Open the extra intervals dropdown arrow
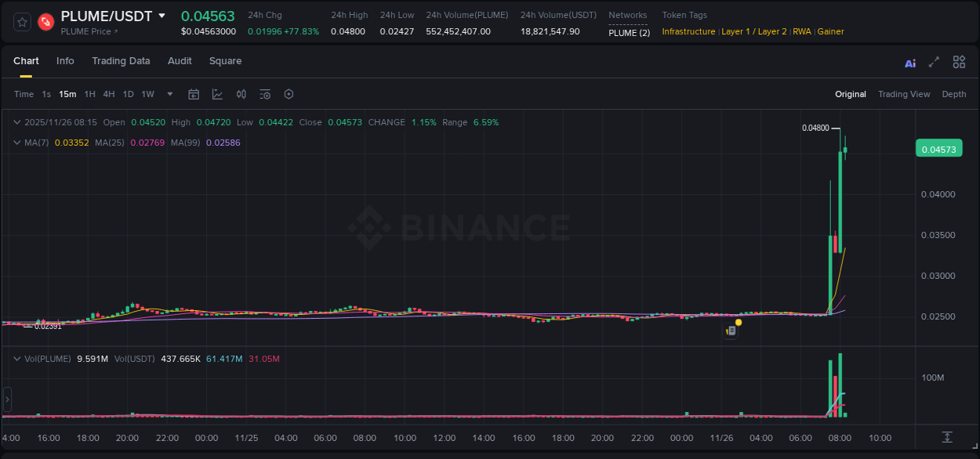Image resolution: width=980 pixels, height=459 pixels. pyautogui.click(x=169, y=94)
